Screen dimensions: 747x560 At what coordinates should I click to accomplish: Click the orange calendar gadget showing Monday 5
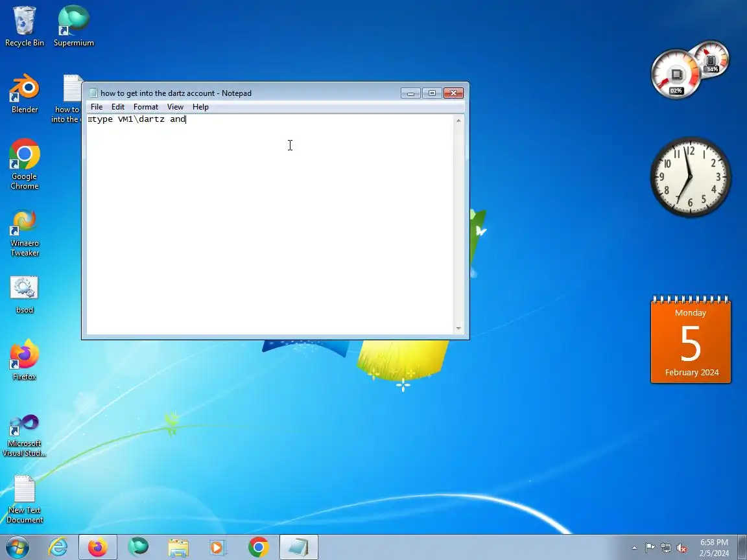[691, 340]
